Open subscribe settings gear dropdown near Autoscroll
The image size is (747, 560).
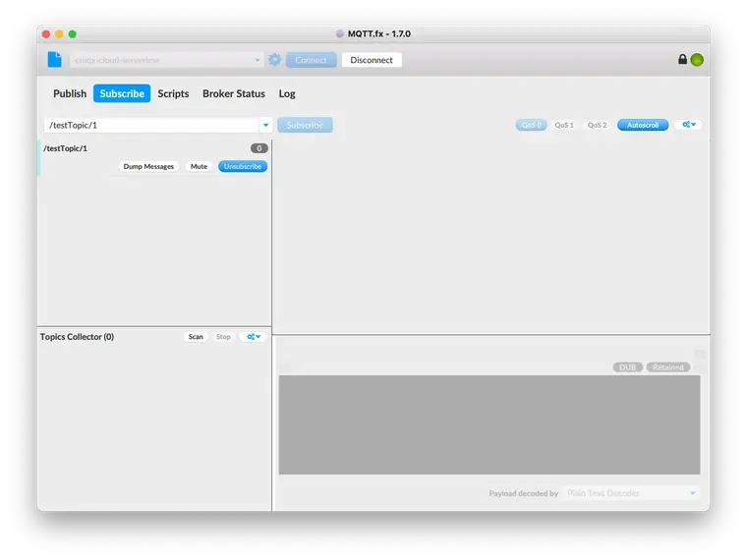click(688, 125)
